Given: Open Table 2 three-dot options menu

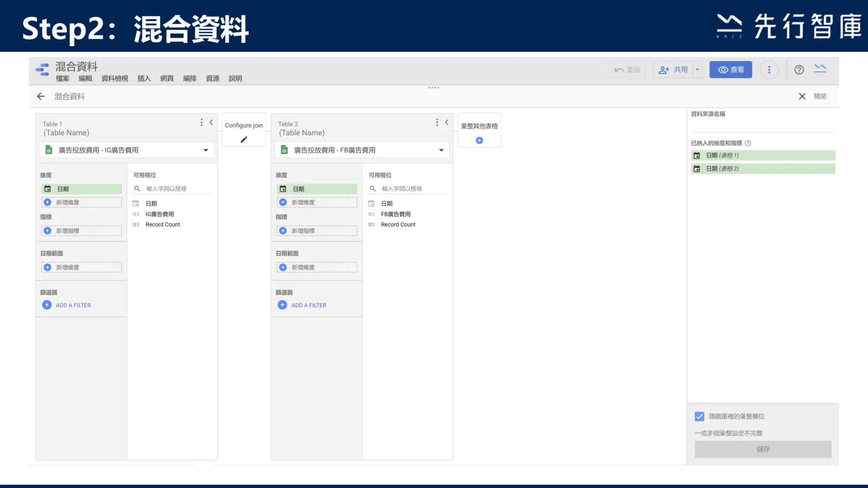Looking at the screenshot, I should pyautogui.click(x=437, y=122).
